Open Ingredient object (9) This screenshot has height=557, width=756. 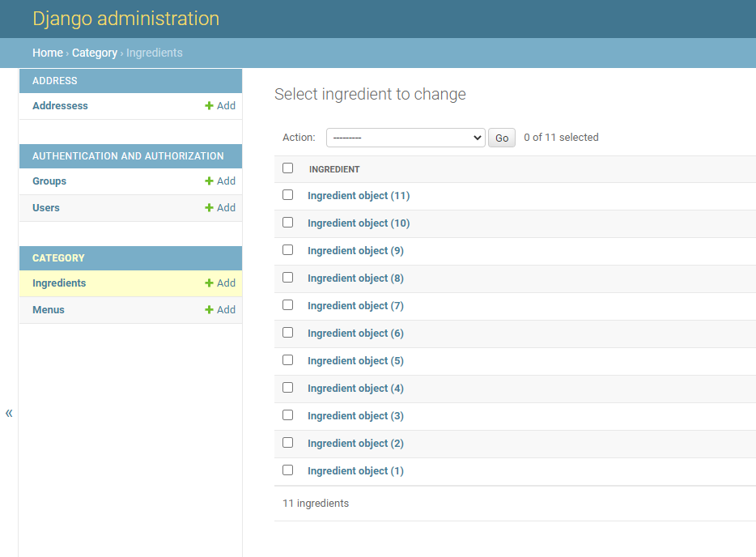[356, 251]
